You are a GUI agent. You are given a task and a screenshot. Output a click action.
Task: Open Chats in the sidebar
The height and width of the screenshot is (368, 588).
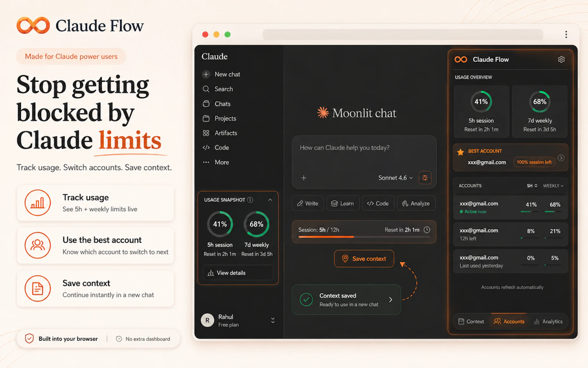[216, 104]
